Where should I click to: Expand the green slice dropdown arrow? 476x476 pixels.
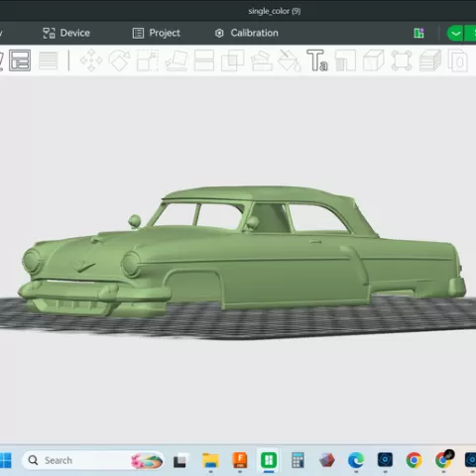pyautogui.click(x=455, y=33)
